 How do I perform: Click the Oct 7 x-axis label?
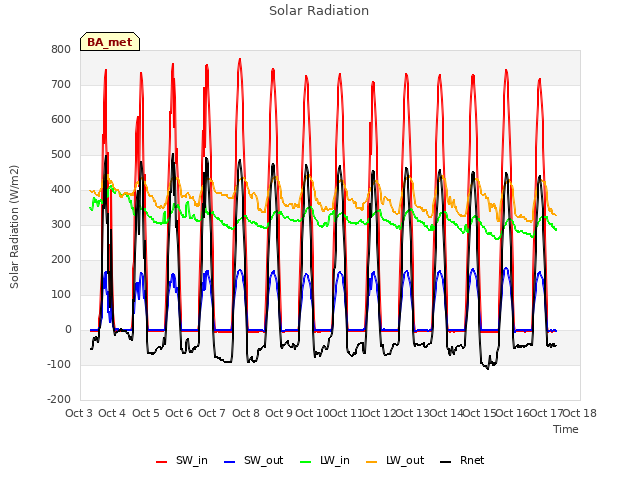click(212, 413)
